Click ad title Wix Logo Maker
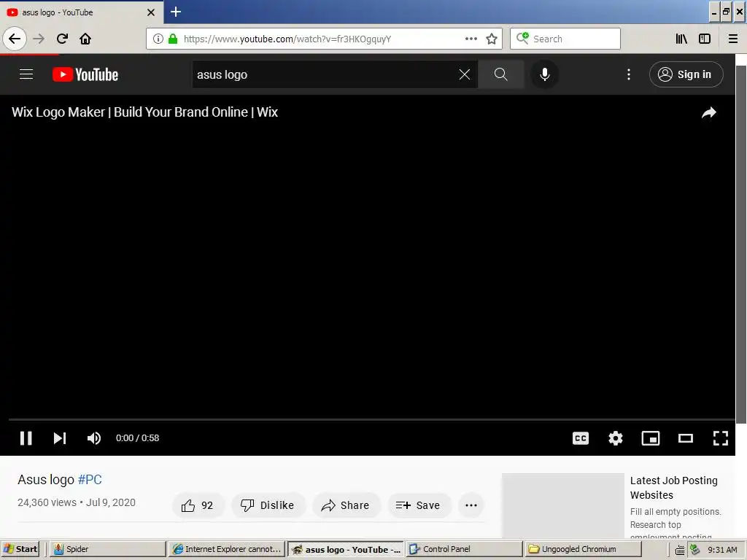The height and width of the screenshot is (560, 747). click(x=145, y=112)
